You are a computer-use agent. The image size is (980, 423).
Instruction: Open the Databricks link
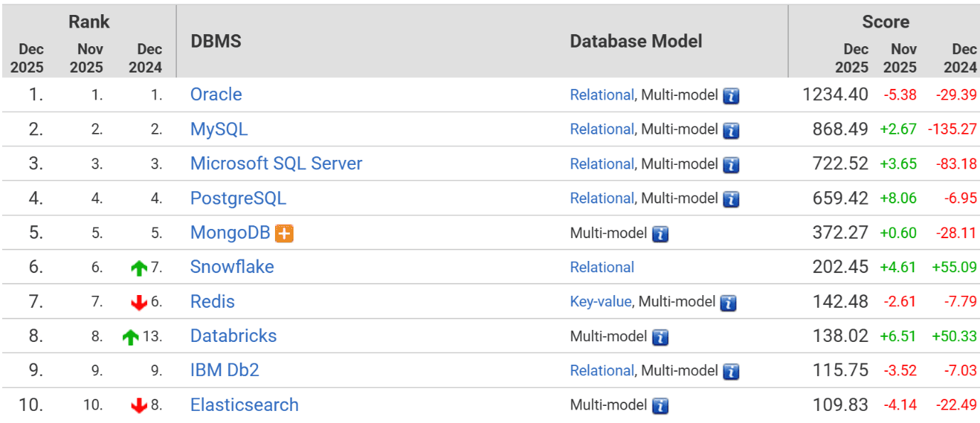pyautogui.click(x=233, y=336)
